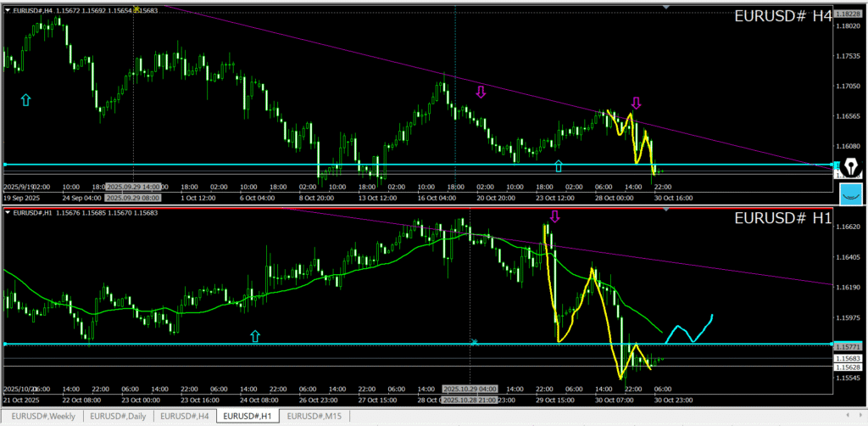Select the rightmost magenta down arrow on H4 chart
The width and height of the screenshot is (868, 426).
click(636, 103)
